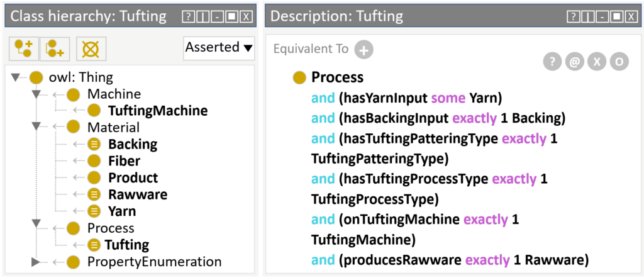Image resolution: width=644 pixels, height=280 pixels.
Task: Click the @ annotation circle icon
Action: click(x=575, y=62)
